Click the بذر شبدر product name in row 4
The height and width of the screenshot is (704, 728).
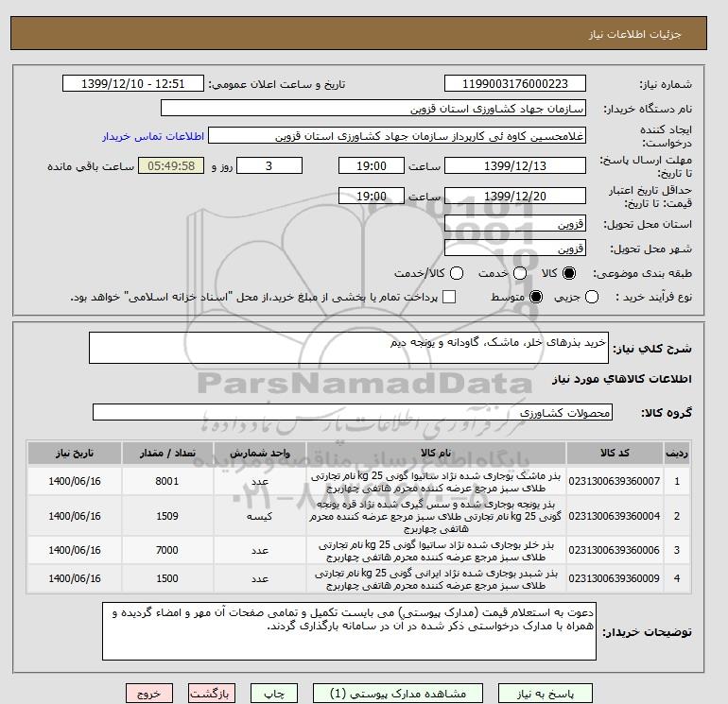[436, 578]
